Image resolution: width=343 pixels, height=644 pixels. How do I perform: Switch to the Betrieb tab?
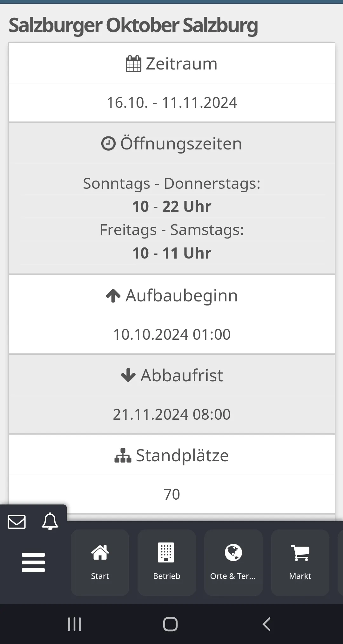pos(167,562)
